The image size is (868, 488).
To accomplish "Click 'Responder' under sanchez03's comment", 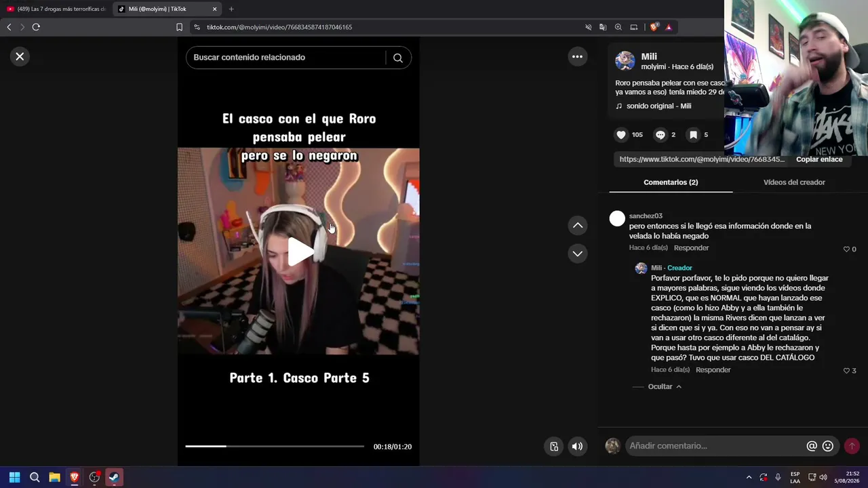I will (x=691, y=248).
